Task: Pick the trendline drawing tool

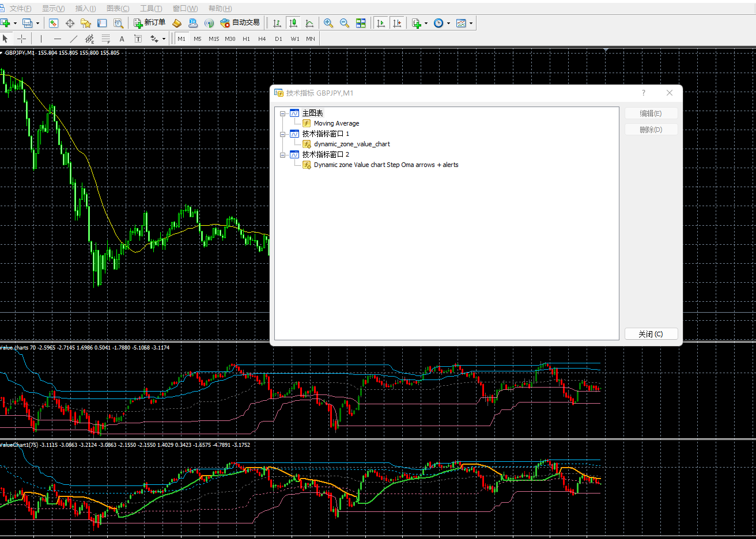Action: 73,39
